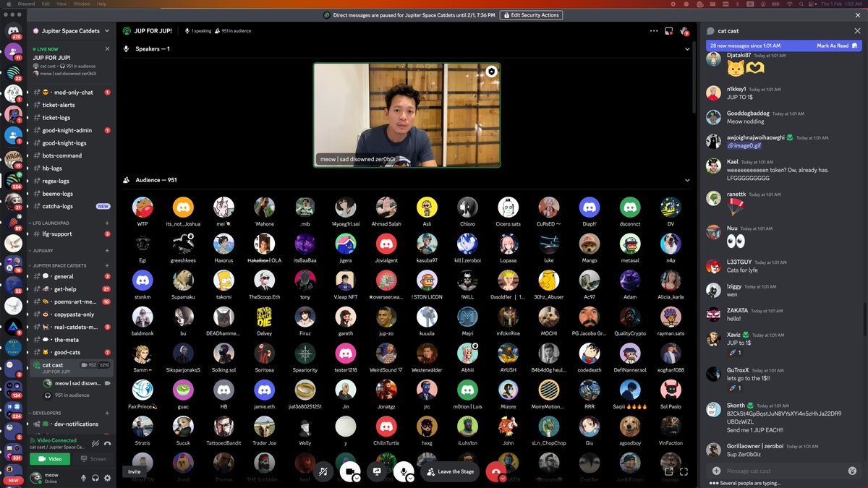The width and height of the screenshot is (868, 488).
Task: Collapse the Speakers section
Action: pos(687,48)
